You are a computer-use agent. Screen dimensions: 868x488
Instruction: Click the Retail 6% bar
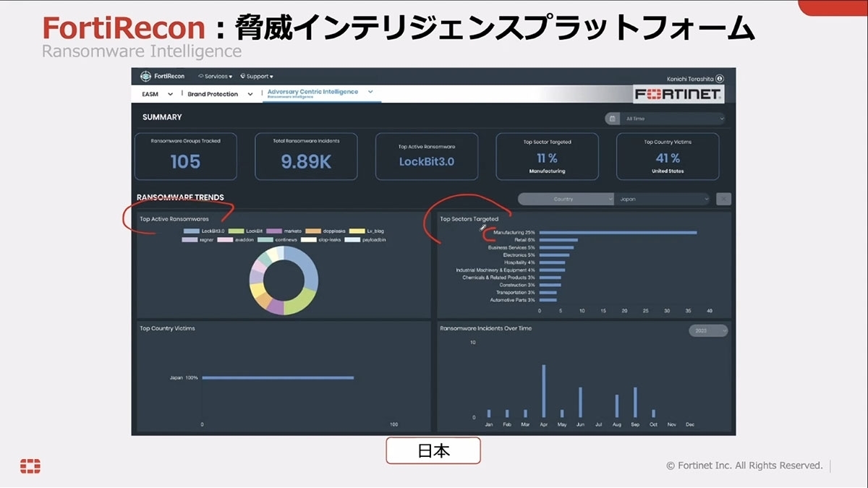click(x=558, y=240)
